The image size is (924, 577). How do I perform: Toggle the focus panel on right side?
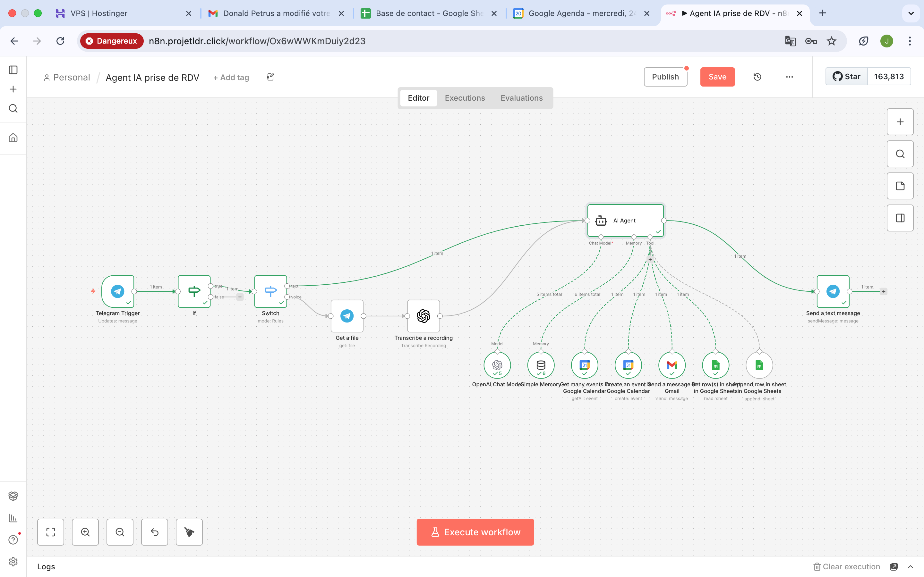click(900, 218)
